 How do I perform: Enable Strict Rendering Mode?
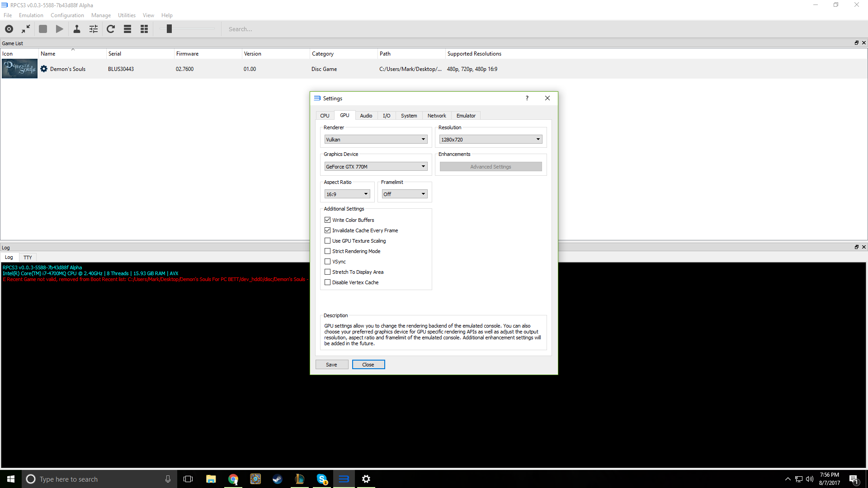point(328,251)
